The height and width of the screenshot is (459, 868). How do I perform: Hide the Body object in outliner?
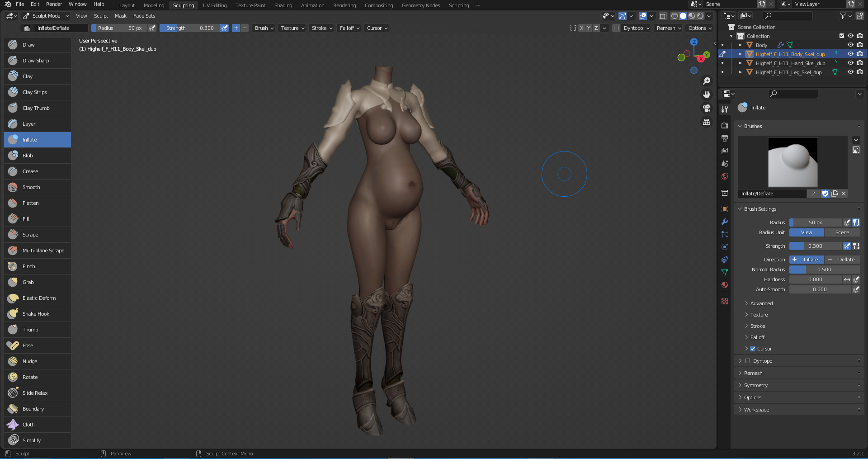point(850,45)
